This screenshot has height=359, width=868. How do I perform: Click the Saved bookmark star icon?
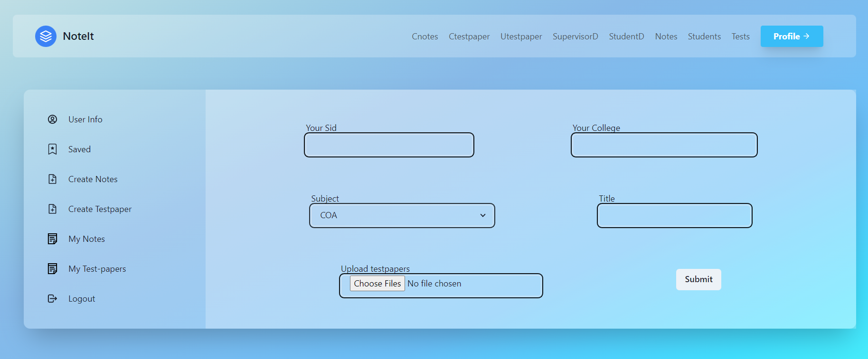coord(53,149)
